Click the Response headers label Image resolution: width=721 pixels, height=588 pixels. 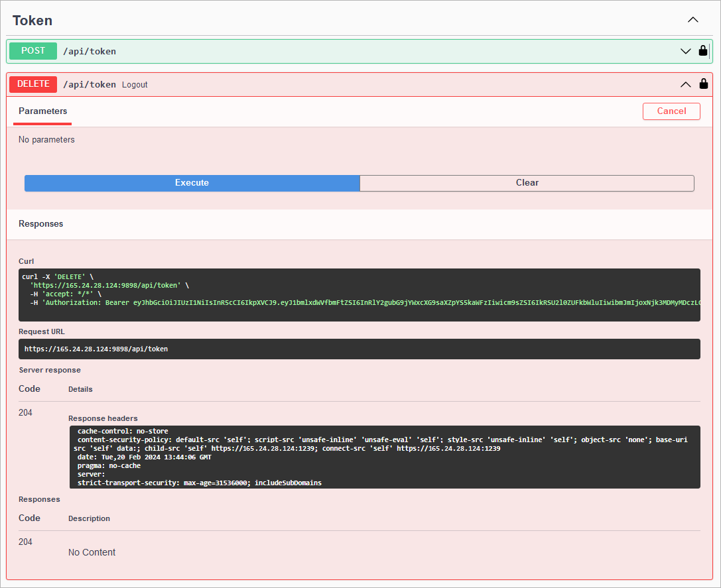click(103, 418)
